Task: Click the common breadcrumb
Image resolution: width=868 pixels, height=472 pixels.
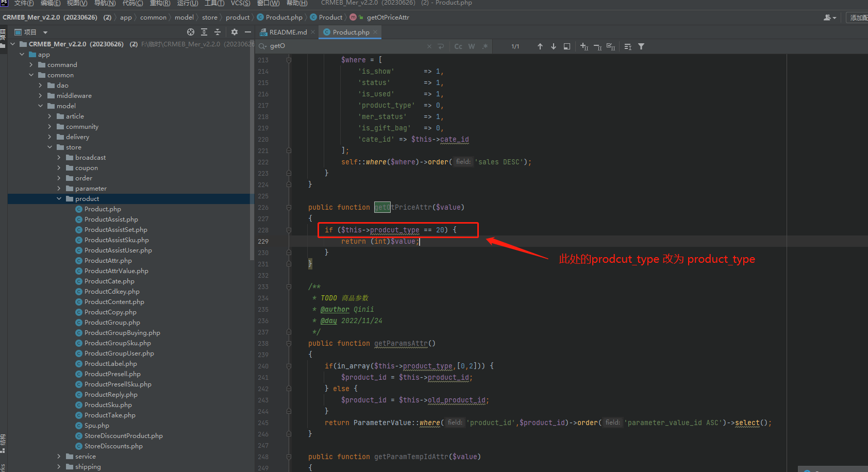Action: [153, 18]
